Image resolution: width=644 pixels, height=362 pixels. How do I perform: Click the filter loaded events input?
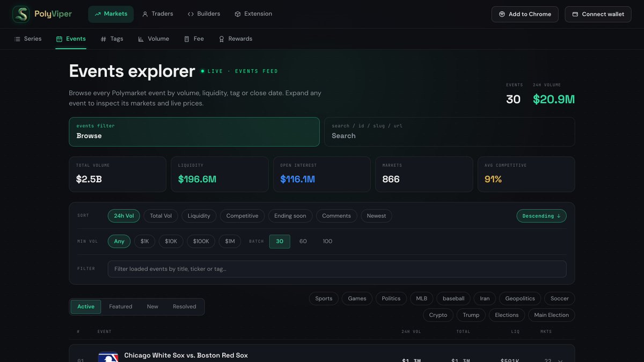click(337, 269)
